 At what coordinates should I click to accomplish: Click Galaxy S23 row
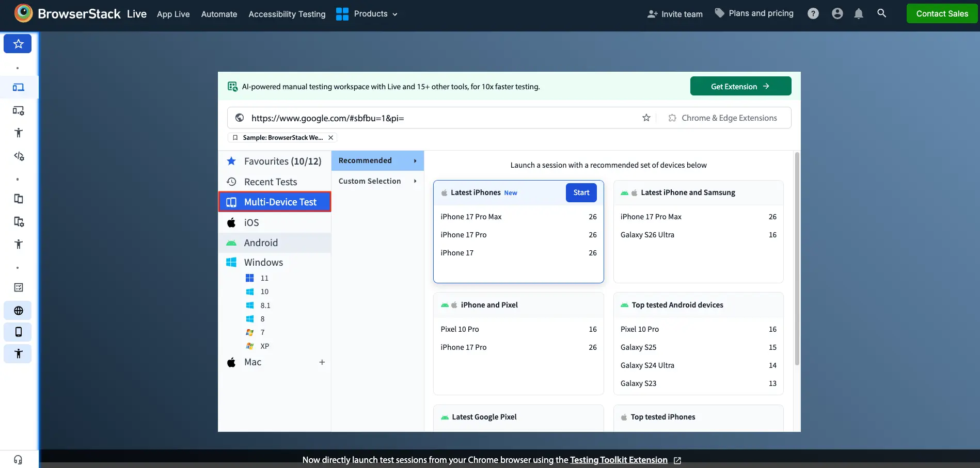point(698,383)
